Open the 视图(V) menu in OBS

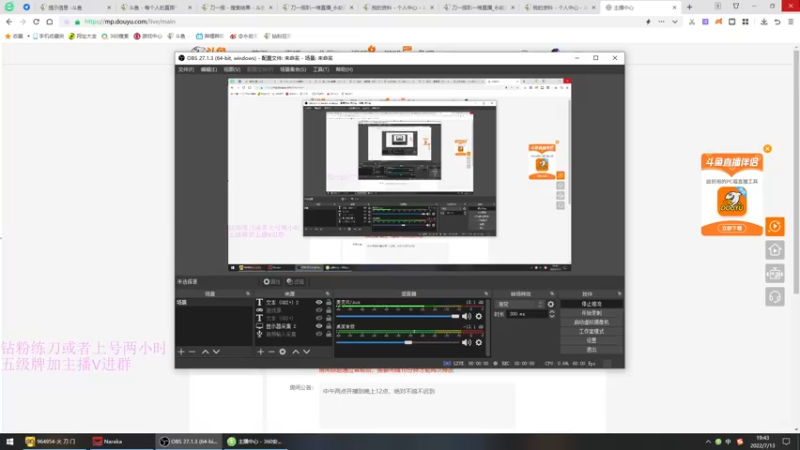pos(232,69)
